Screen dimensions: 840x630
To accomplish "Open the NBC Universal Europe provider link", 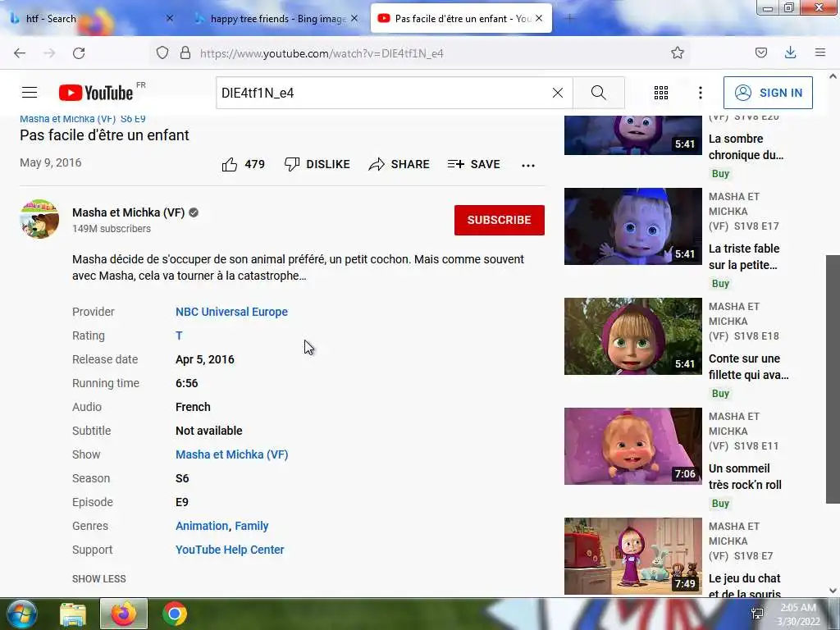I will click(231, 312).
